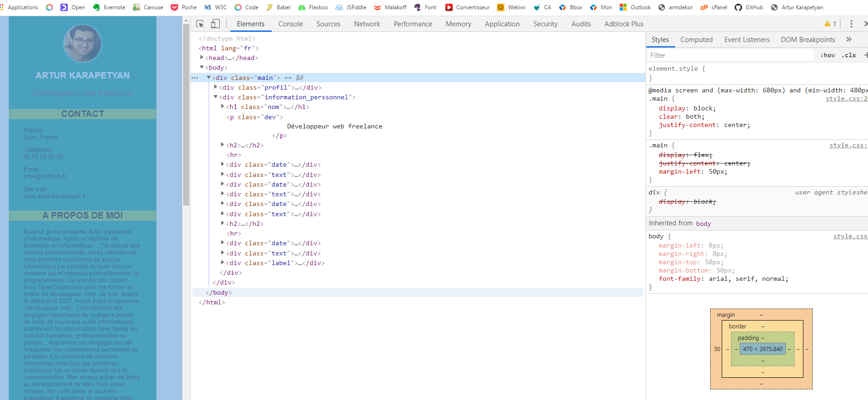Select the closing body tag row
This screenshot has width=868, height=400.
coord(418,292)
